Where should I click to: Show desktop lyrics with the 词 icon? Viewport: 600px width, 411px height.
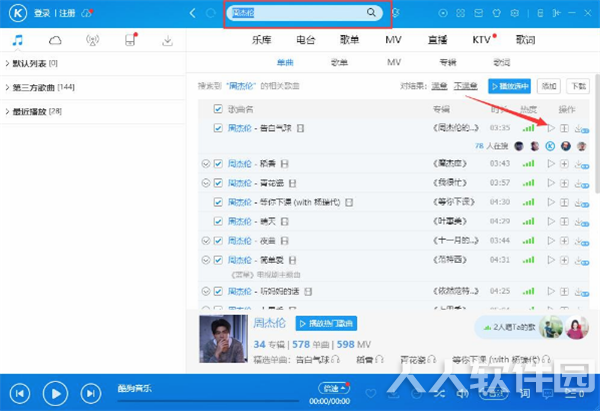tap(525, 393)
